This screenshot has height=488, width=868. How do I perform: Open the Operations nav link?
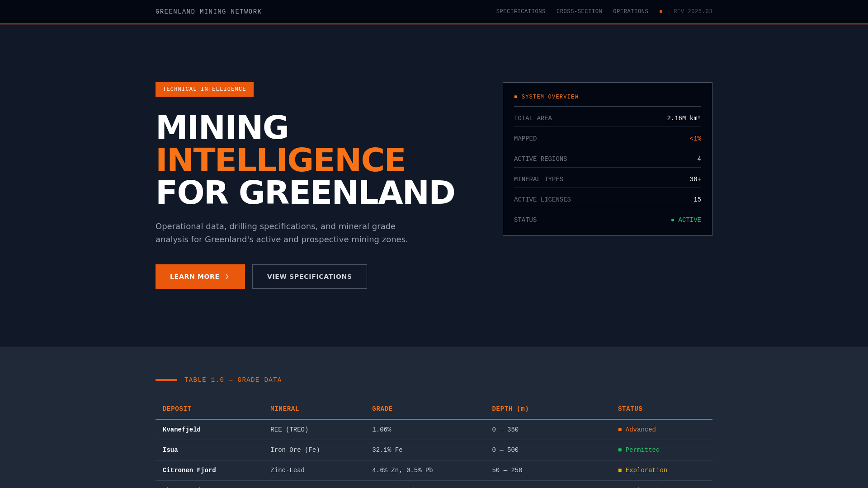coord(631,12)
